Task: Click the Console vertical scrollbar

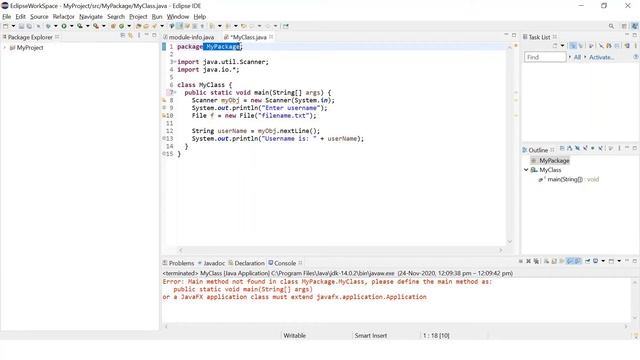Action: point(635,300)
